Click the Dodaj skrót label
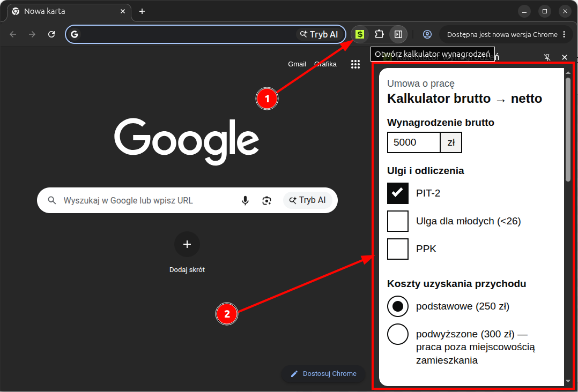Screen dimensions: 578x392 [x=187, y=270]
